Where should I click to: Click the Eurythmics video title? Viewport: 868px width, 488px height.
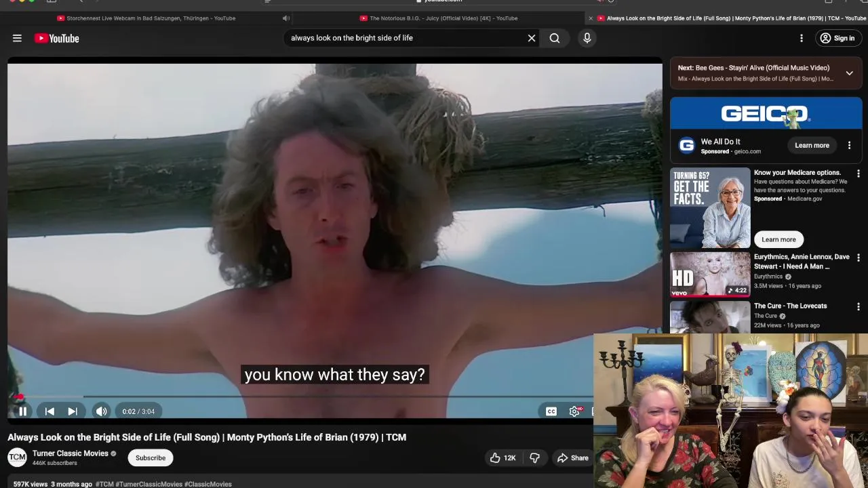(x=802, y=262)
